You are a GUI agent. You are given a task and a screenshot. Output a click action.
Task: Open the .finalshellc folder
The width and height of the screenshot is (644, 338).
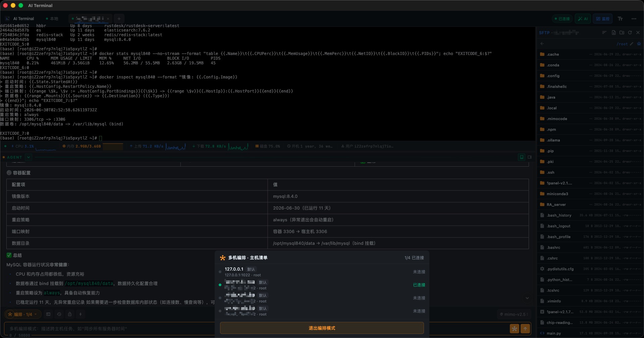(590, 87)
